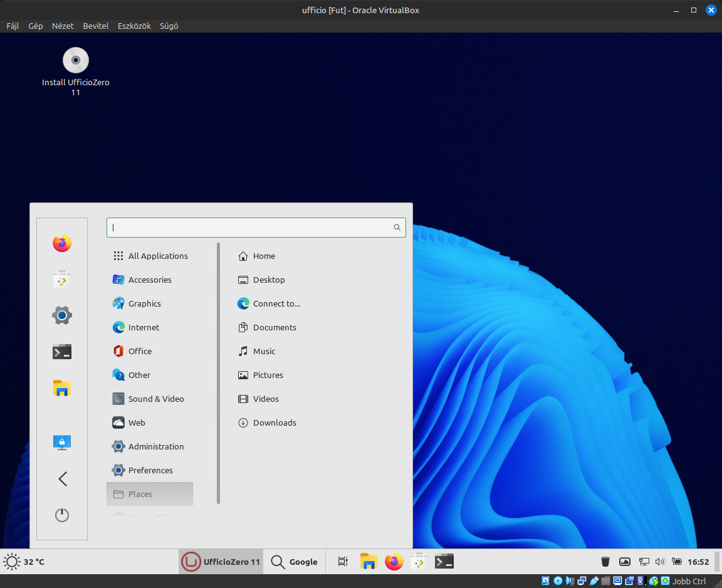Click the VirtualBox optical disk status icon
The width and height of the screenshot is (722, 588).
click(558, 581)
